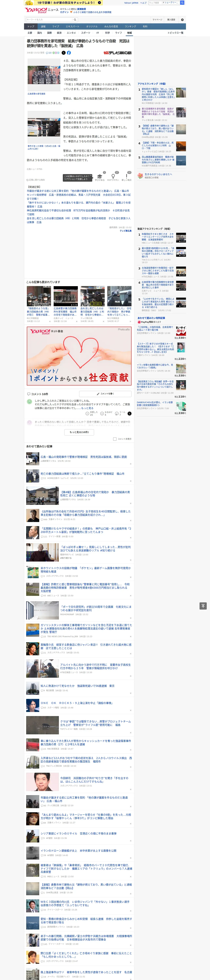Select the ライブ tab in dark navigation bar

[56, 27]
